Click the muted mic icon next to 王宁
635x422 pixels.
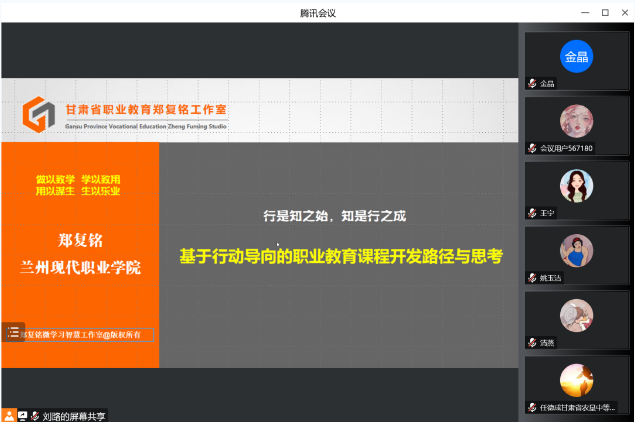pos(533,213)
